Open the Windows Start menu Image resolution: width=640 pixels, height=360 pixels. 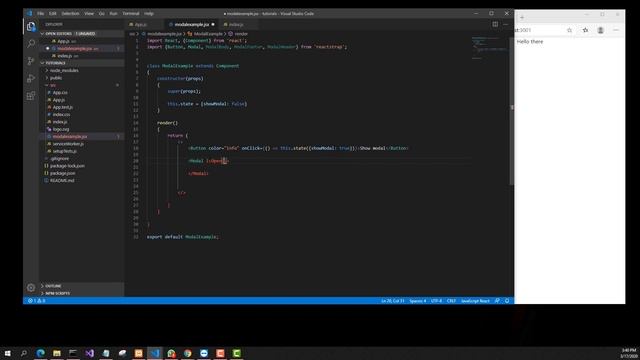pyautogui.click(x=7, y=353)
